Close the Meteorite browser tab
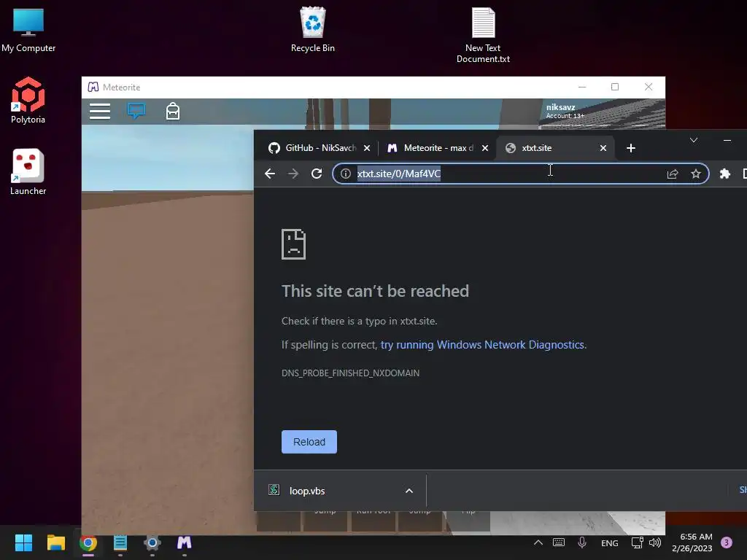Screen dimensions: 747x560 pos(485,148)
